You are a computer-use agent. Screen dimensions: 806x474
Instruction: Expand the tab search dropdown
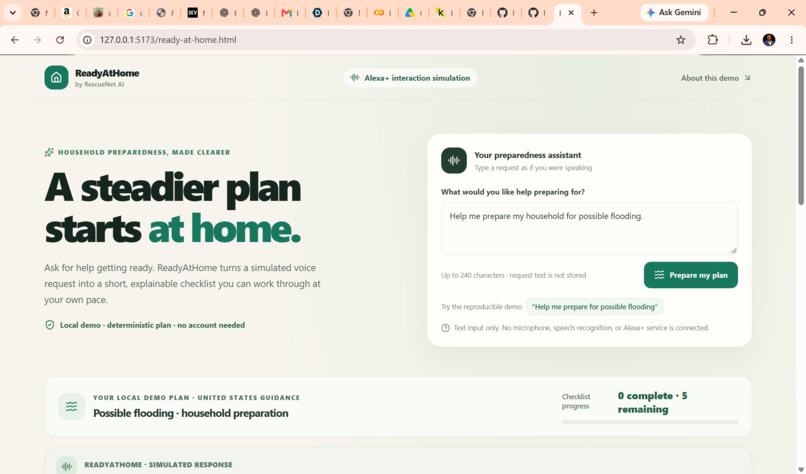[x=12, y=13]
